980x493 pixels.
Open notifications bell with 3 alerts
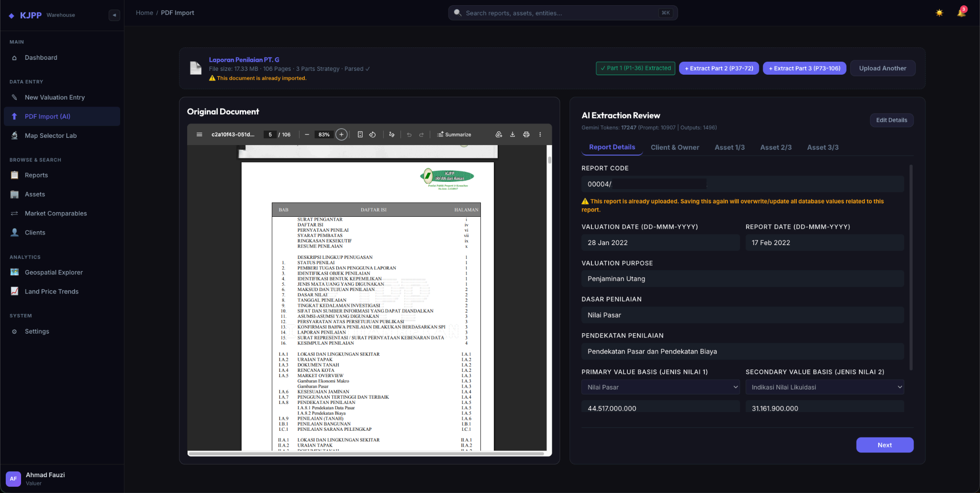[961, 12]
